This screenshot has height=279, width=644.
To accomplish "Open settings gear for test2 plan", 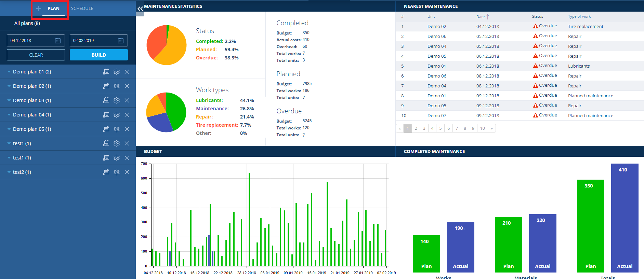I will click(117, 172).
